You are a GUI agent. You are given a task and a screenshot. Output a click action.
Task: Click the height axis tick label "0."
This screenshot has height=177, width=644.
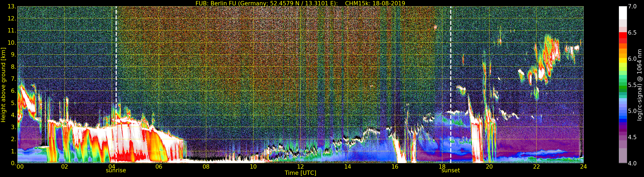coord(14,163)
